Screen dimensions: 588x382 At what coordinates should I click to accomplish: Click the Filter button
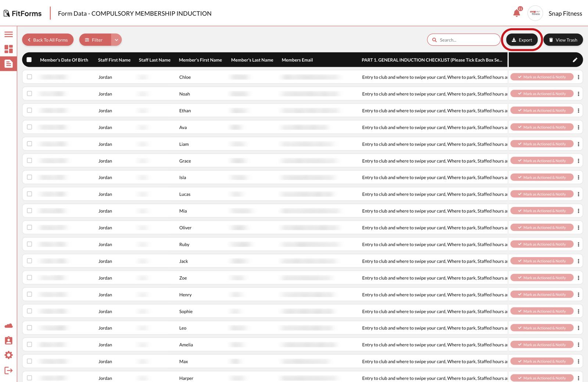click(95, 40)
